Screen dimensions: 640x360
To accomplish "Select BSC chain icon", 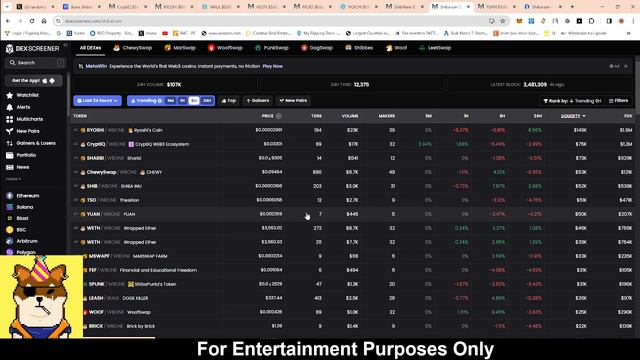I will tap(10, 230).
